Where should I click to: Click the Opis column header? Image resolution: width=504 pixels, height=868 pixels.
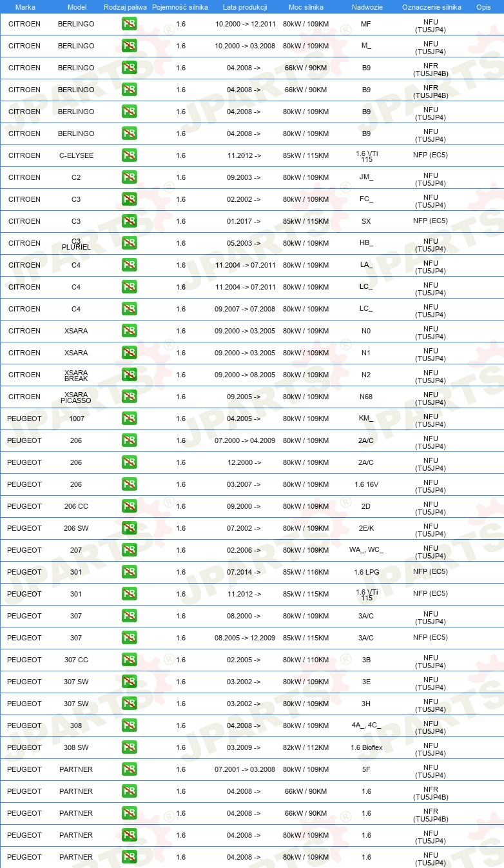[483, 7]
